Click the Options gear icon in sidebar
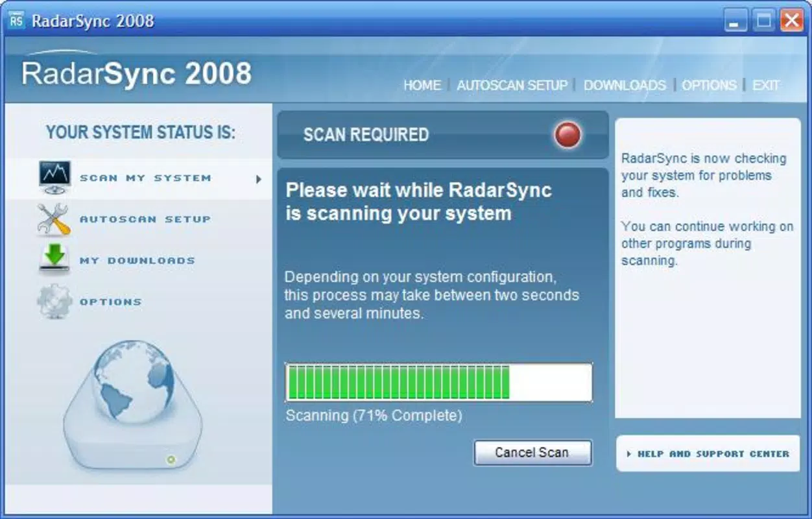 point(54,302)
